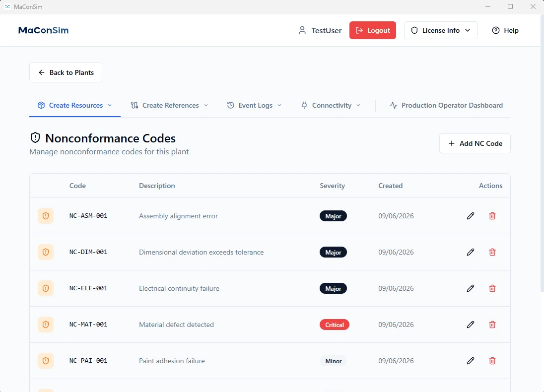This screenshot has height=392, width=544.
Task: Delete NC-PAI-001 using its trash icon
Action: pyautogui.click(x=492, y=361)
